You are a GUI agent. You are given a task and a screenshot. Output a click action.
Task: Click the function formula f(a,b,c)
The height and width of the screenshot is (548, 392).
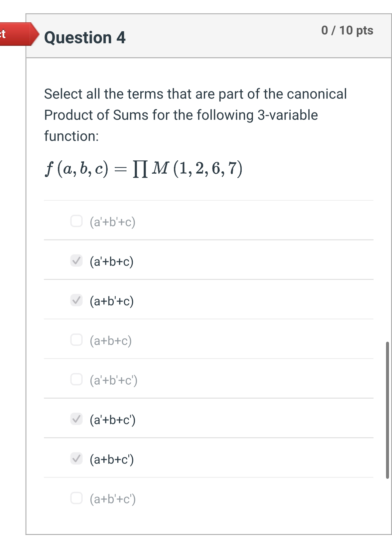point(143,169)
